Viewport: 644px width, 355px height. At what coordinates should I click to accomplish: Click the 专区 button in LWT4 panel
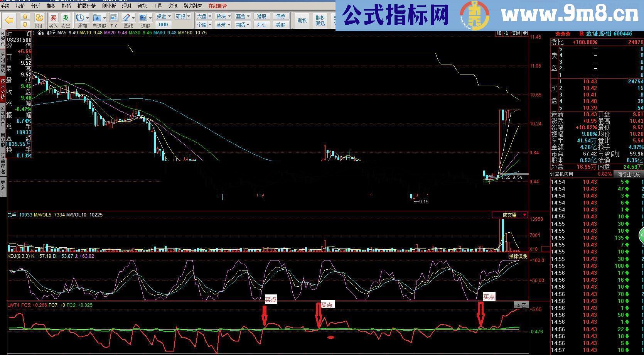tap(522, 304)
